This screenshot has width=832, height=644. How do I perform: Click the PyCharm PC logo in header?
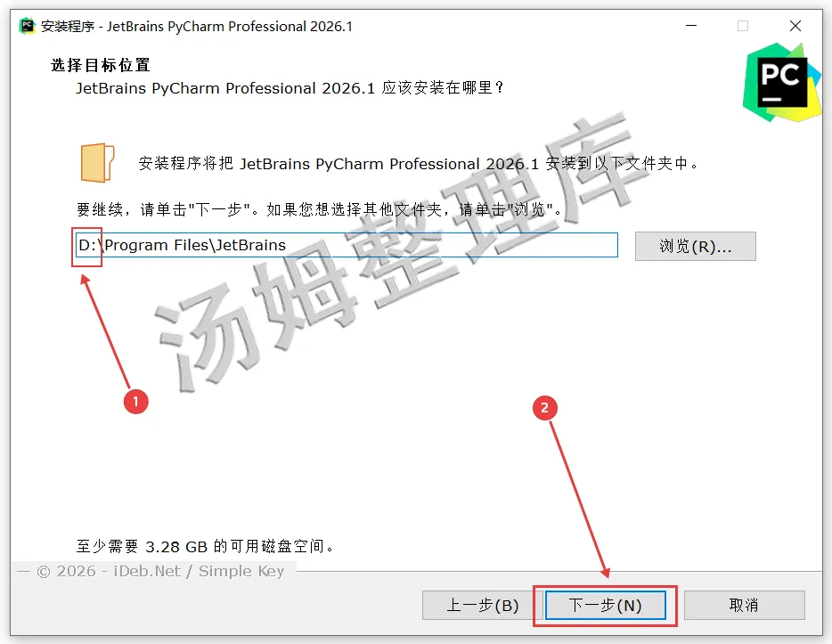pos(781,82)
